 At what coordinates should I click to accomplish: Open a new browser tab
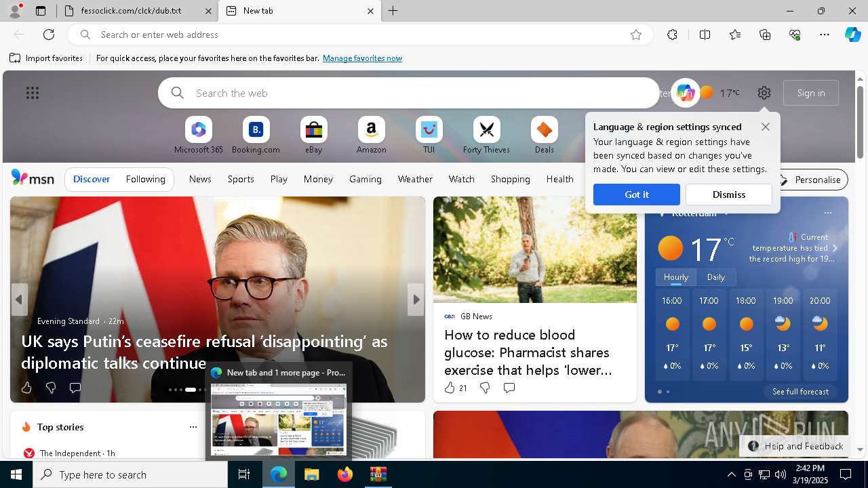(393, 11)
